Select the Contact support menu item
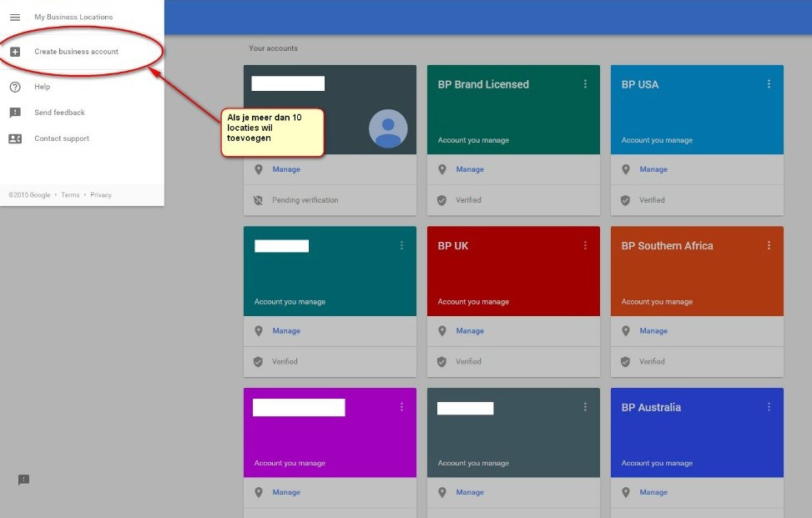Image resolution: width=812 pixels, height=518 pixels. pyautogui.click(x=83, y=138)
